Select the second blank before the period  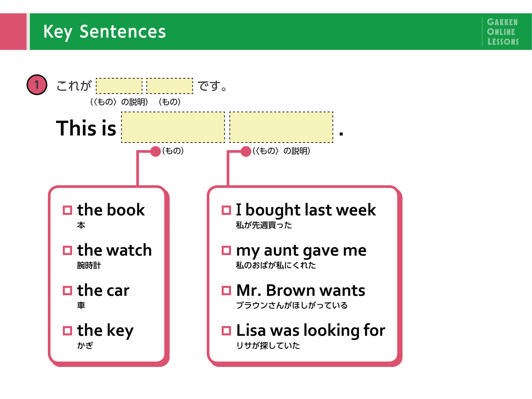click(x=281, y=127)
